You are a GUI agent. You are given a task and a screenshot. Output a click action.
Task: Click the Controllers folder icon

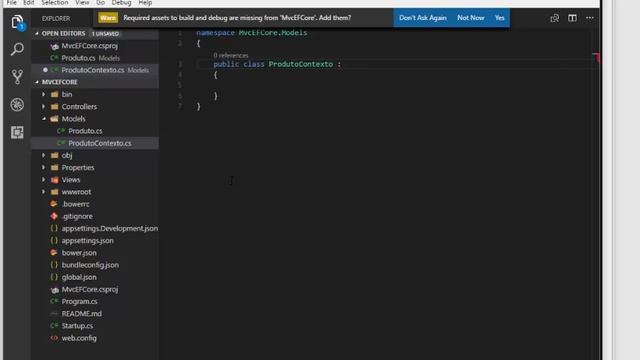point(54,107)
